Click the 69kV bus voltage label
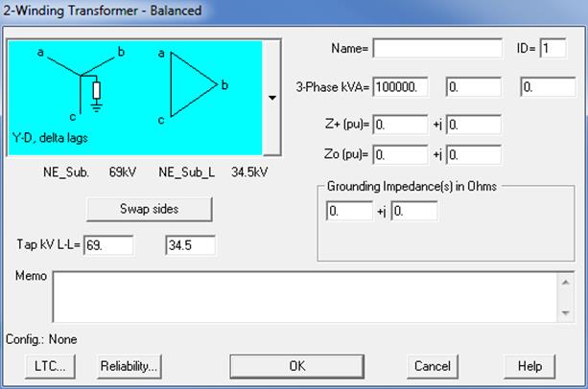 tap(123, 172)
